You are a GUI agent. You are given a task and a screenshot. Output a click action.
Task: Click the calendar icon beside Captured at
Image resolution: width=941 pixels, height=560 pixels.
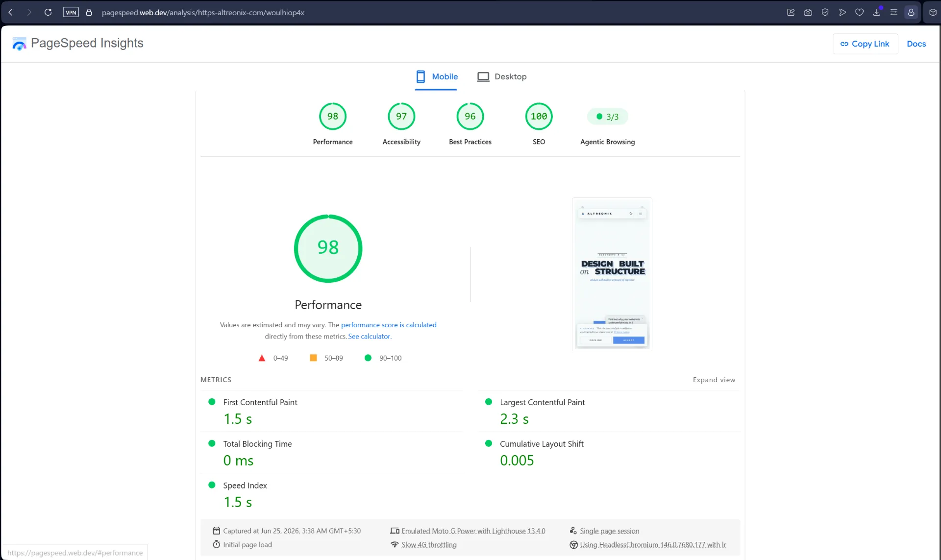tap(216, 531)
